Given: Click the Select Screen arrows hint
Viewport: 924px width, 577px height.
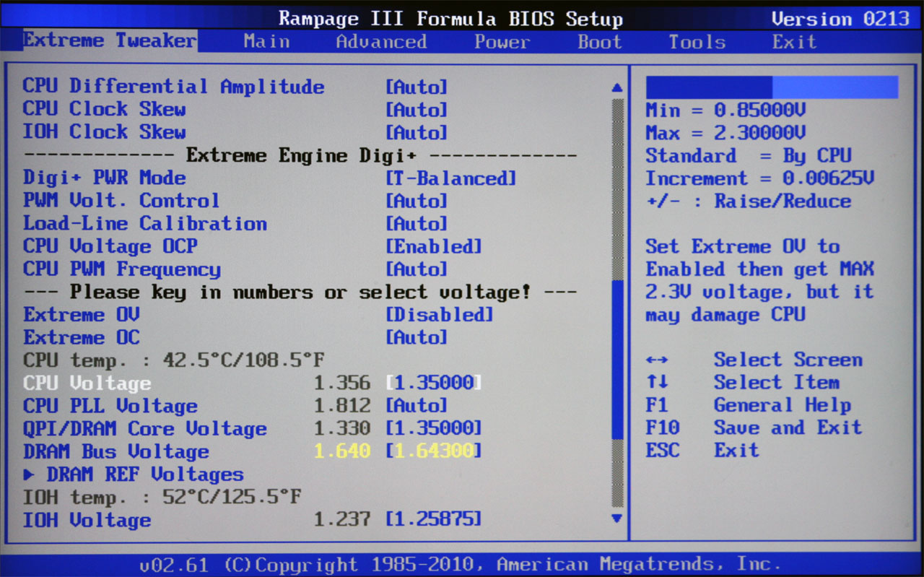Looking at the screenshot, I should (754, 360).
